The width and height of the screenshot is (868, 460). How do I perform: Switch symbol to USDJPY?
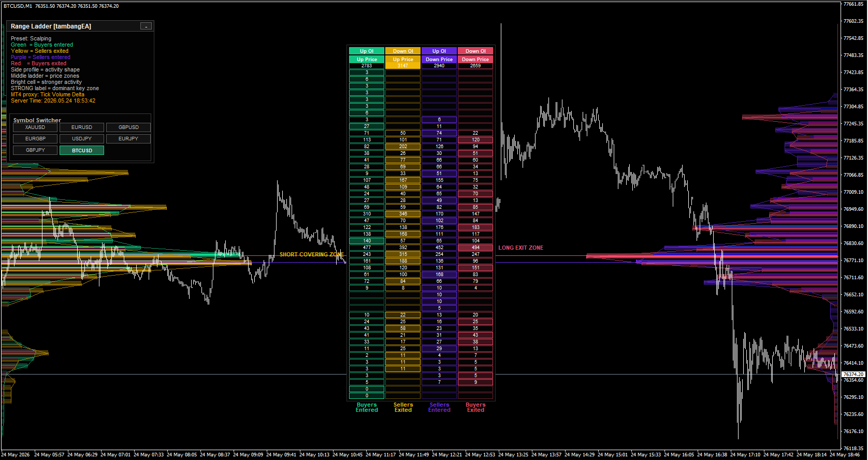click(82, 139)
